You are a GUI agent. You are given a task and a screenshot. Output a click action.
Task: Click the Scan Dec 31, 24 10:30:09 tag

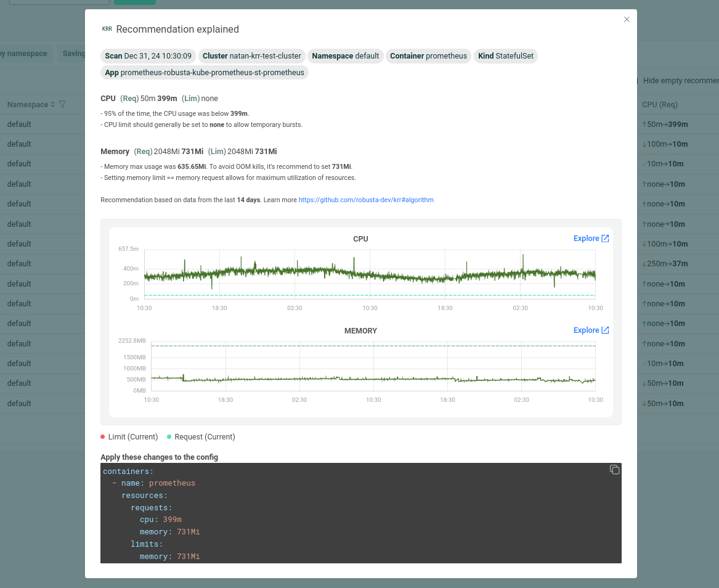[x=148, y=56]
